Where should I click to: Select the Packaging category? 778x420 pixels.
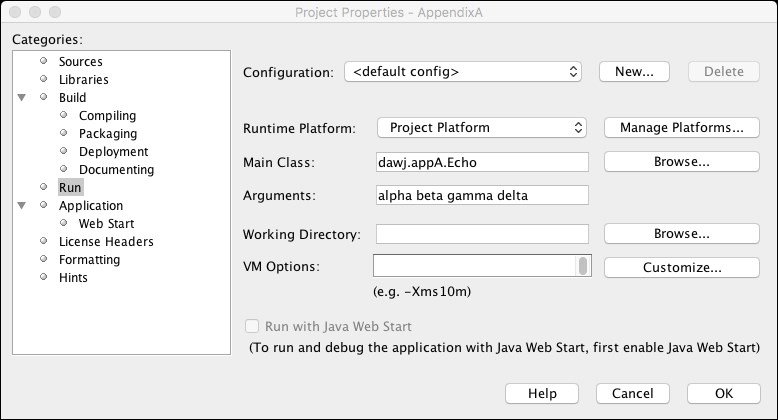(x=108, y=134)
